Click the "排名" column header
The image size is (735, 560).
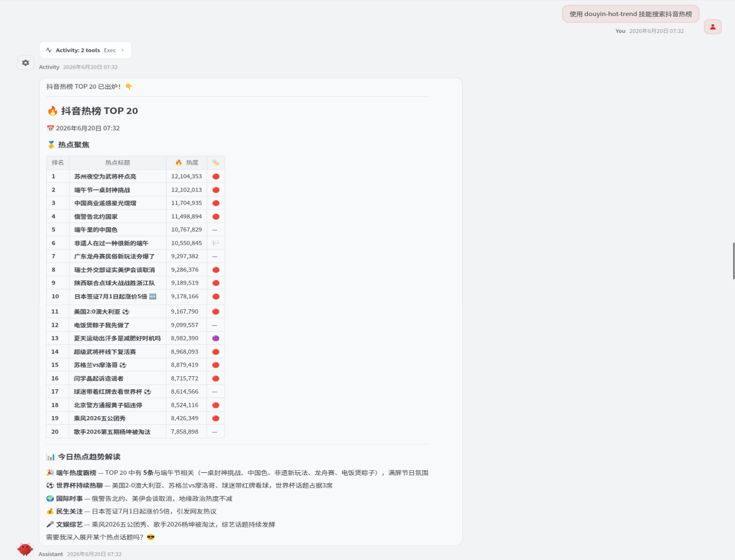[58, 163]
